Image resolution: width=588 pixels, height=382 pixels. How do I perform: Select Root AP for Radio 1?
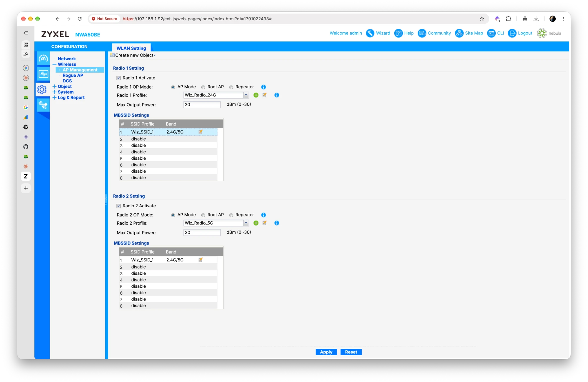coord(203,87)
